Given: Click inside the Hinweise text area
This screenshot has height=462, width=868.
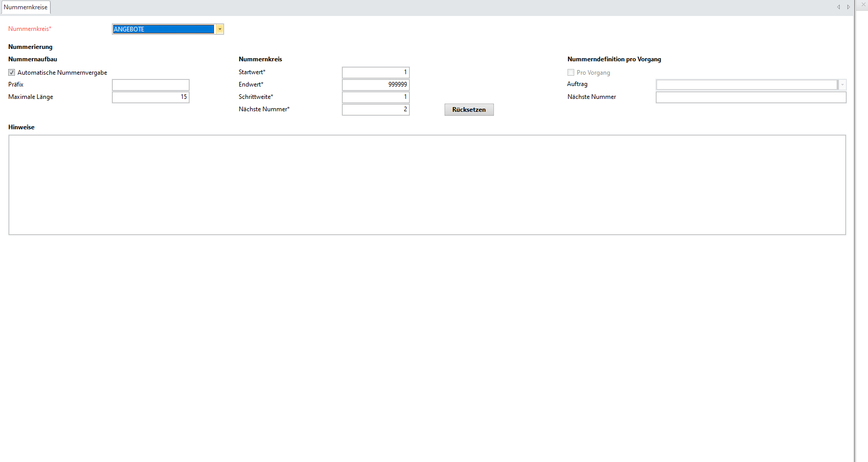Looking at the screenshot, I should 427,185.
